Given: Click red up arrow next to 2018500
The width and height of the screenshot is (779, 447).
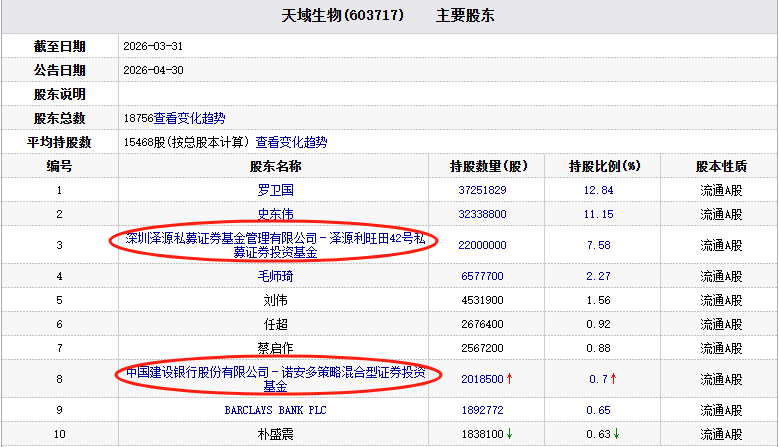Looking at the screenshot, I should click(x=509, y=379).
